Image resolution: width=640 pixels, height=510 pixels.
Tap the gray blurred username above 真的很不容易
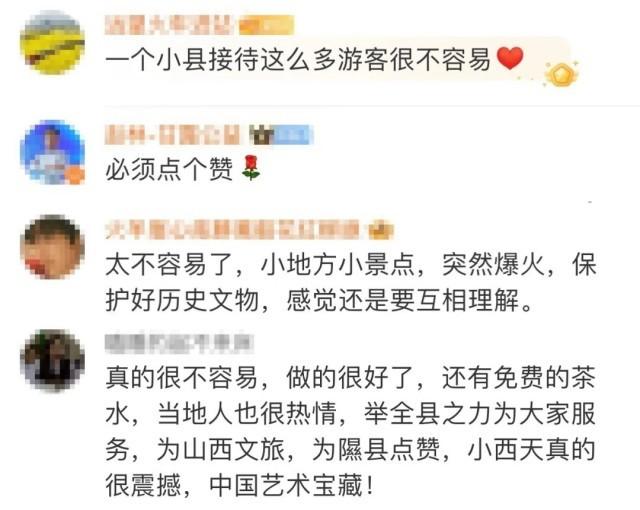coord(179,344)
